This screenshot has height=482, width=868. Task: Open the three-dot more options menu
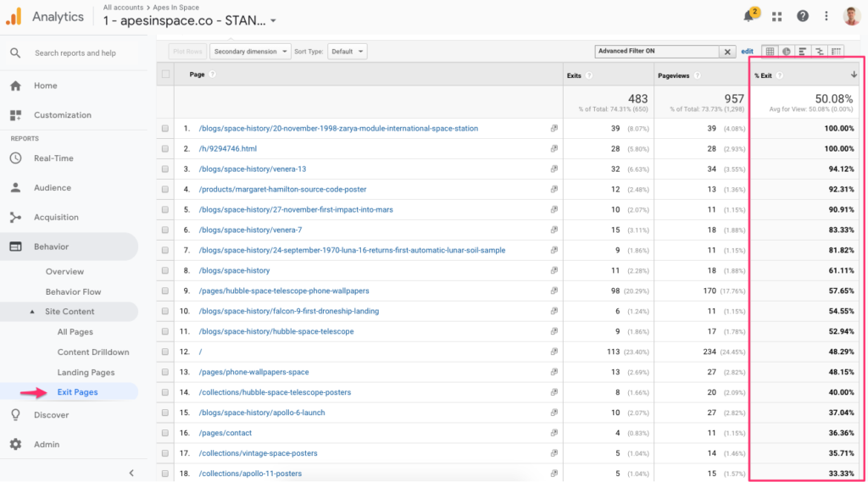pyautogui.click(x=826, y=16)
